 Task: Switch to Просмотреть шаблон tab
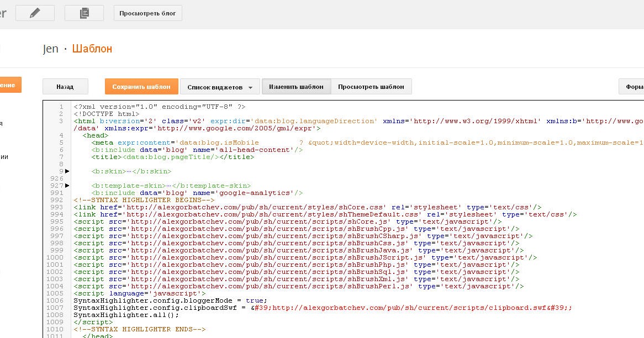tap(371, 87)
